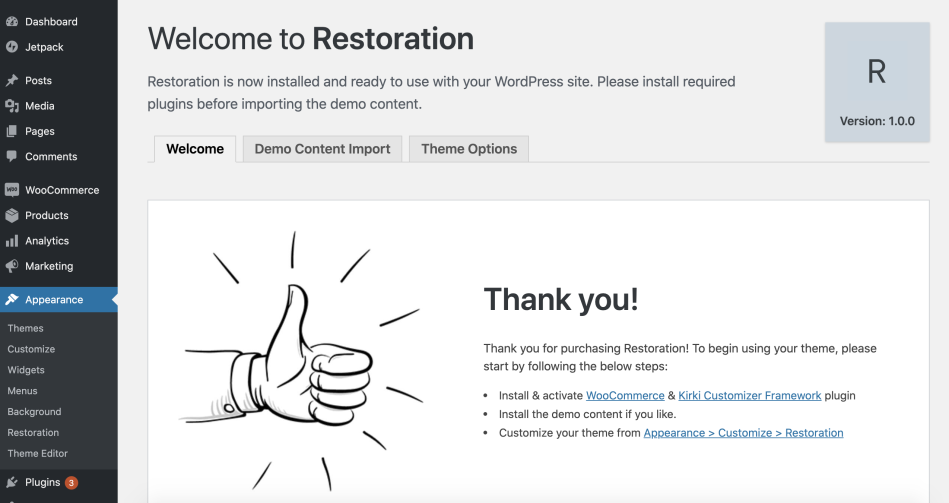
Task: Switch to the Demo Content Import tab
Action: (x=322, y=149)
